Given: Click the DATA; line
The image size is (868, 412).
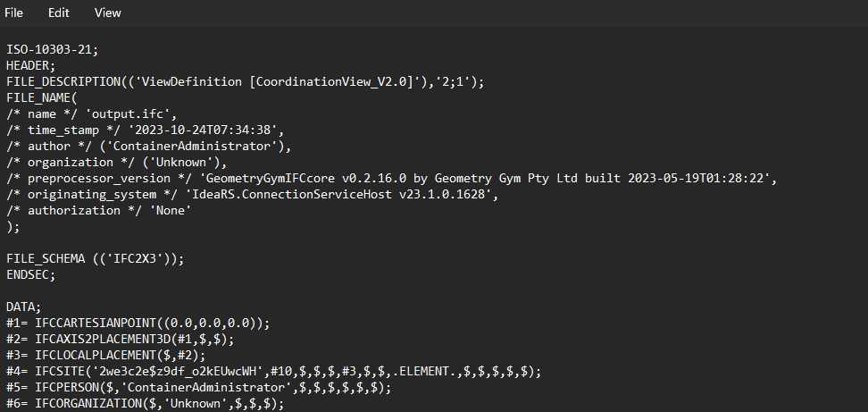Looking at the screenshot, I should pos(23,307).
